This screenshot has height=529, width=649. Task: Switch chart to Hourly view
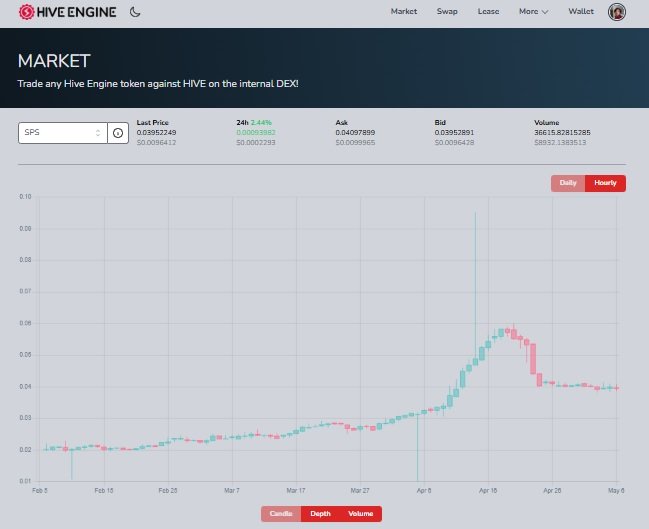point(605,183)
